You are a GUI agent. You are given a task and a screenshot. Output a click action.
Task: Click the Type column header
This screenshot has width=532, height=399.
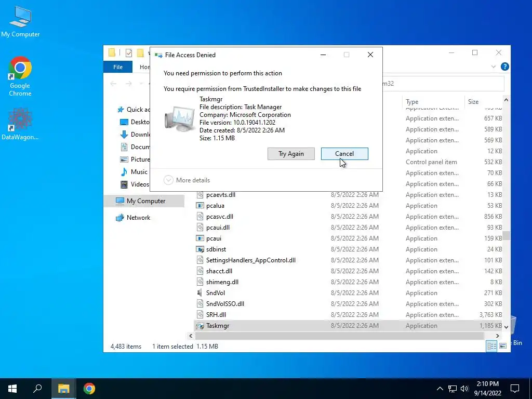click(433, 101)
